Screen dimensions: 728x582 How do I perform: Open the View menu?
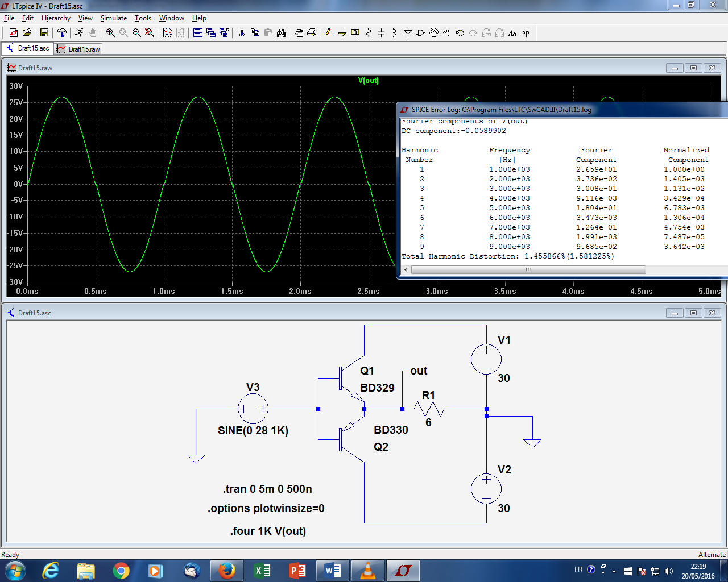coord(85,18)
